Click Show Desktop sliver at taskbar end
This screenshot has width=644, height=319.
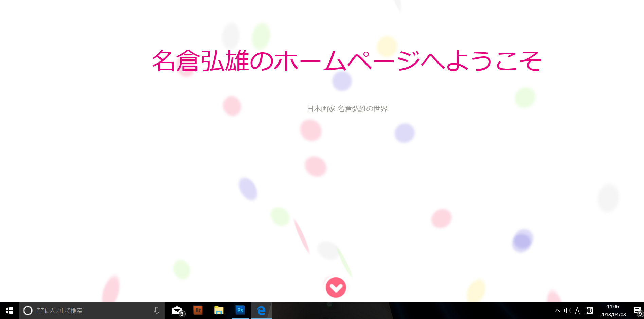[643, 311]
